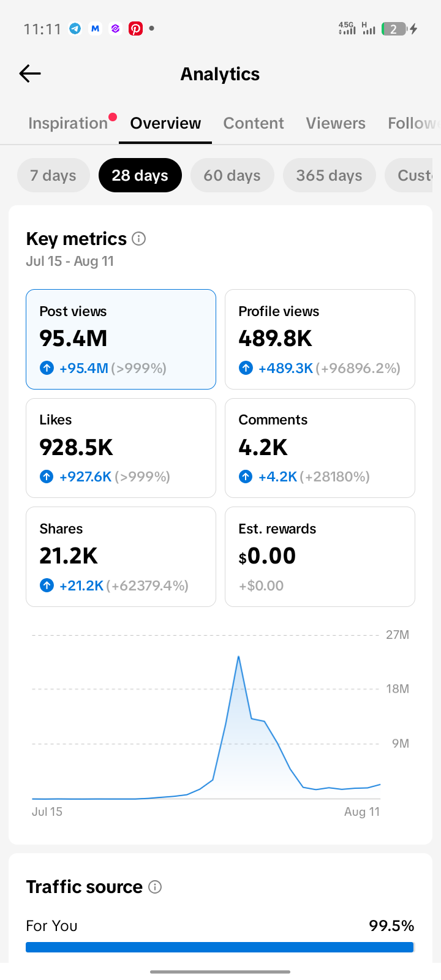Screen dimensions: 441x980
Task: Select the 7 days range
Action: 53,175
